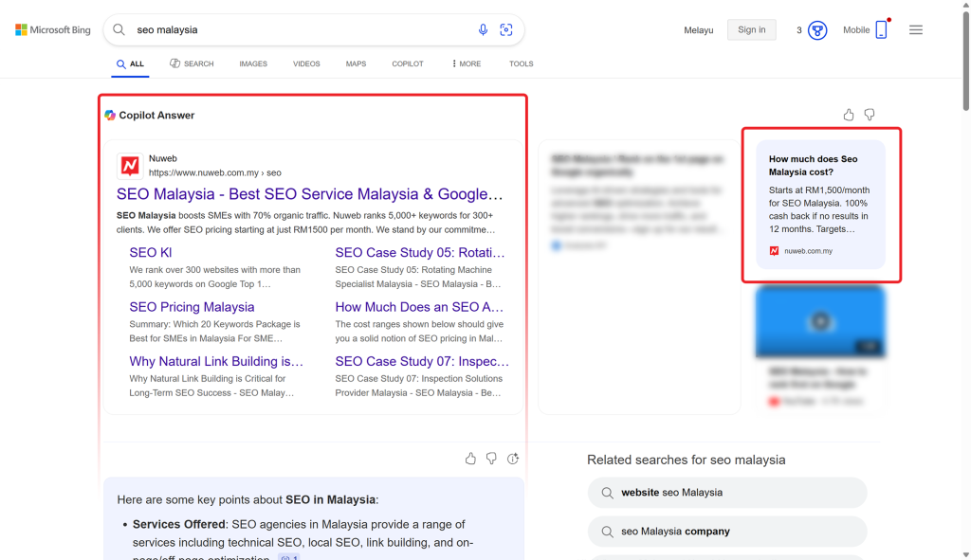Switch language to Melayu
Image resolution: width=971 pixels, height=560 pixels.
(x=699, y=29)
